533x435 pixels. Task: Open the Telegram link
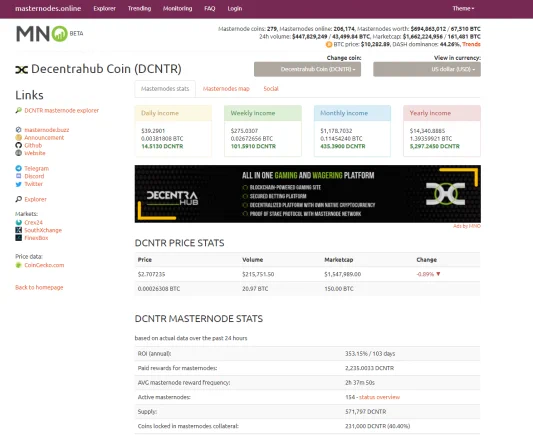(x=37, y=169)
